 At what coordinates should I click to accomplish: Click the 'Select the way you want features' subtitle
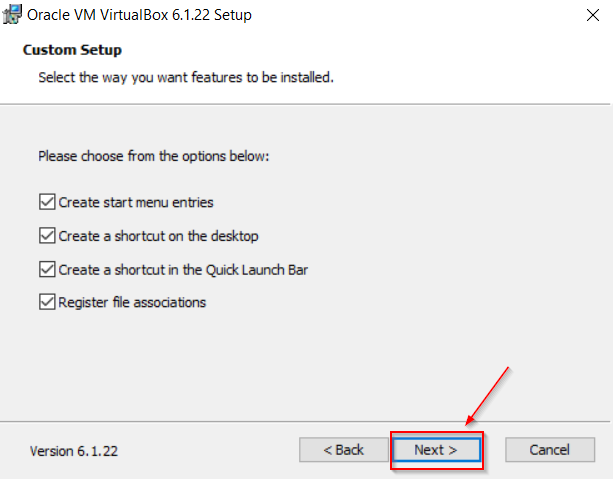coord(185,77)
